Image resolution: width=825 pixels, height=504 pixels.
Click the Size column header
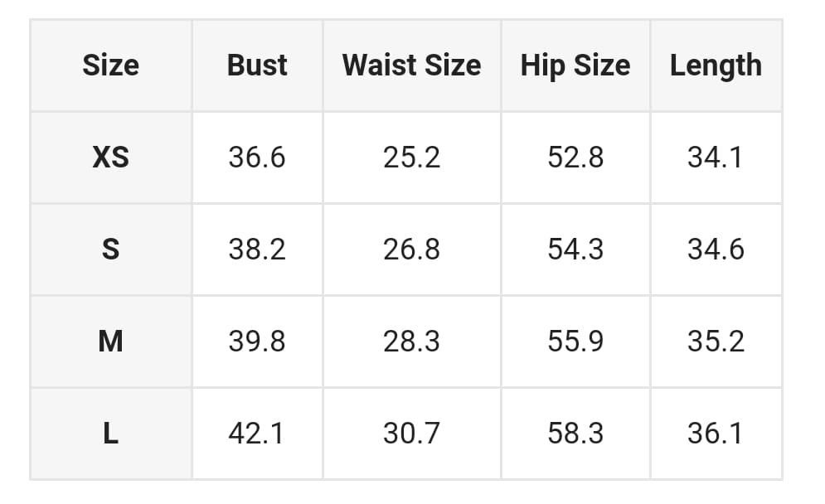point(110,65)
